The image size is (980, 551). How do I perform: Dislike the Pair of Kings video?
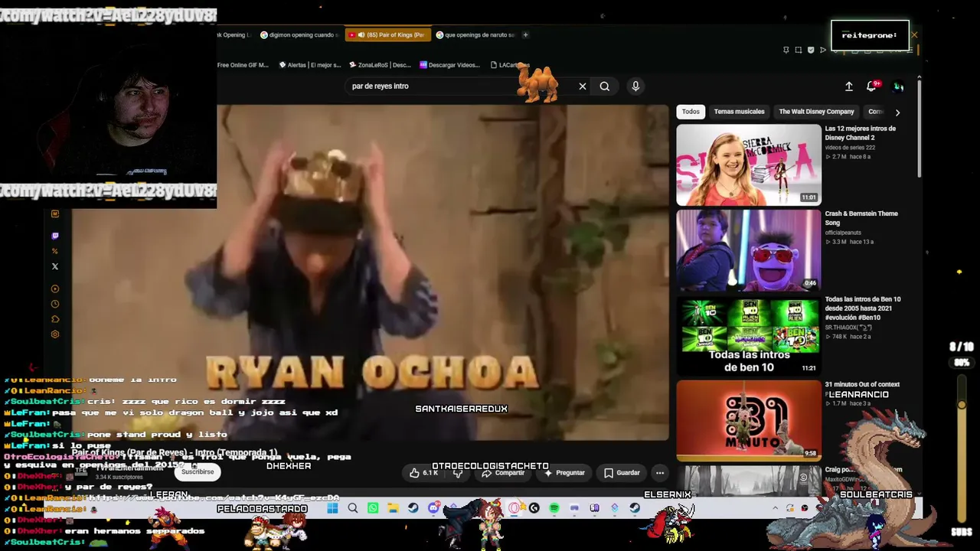point(458,473)
